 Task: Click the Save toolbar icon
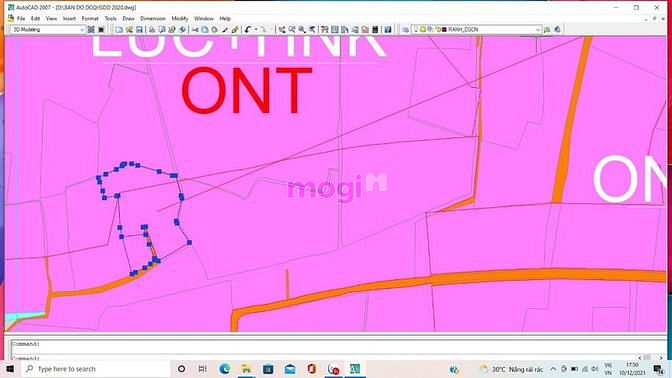click(139, 30)
